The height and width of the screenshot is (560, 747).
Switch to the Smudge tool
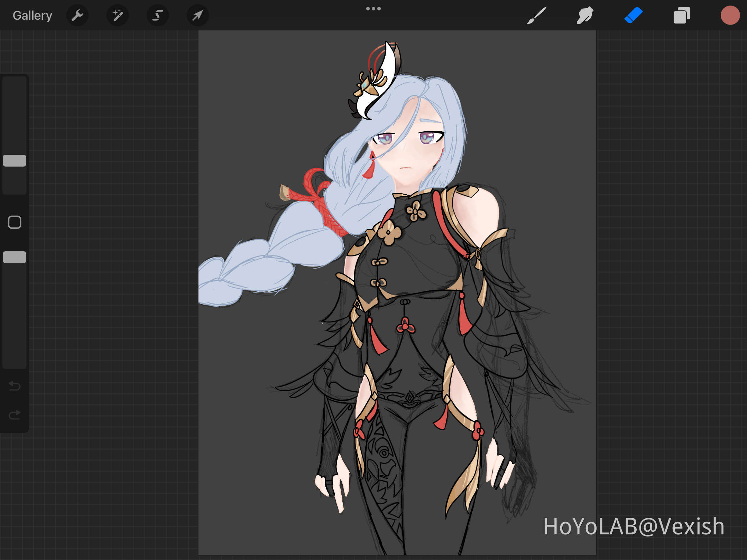585,15
